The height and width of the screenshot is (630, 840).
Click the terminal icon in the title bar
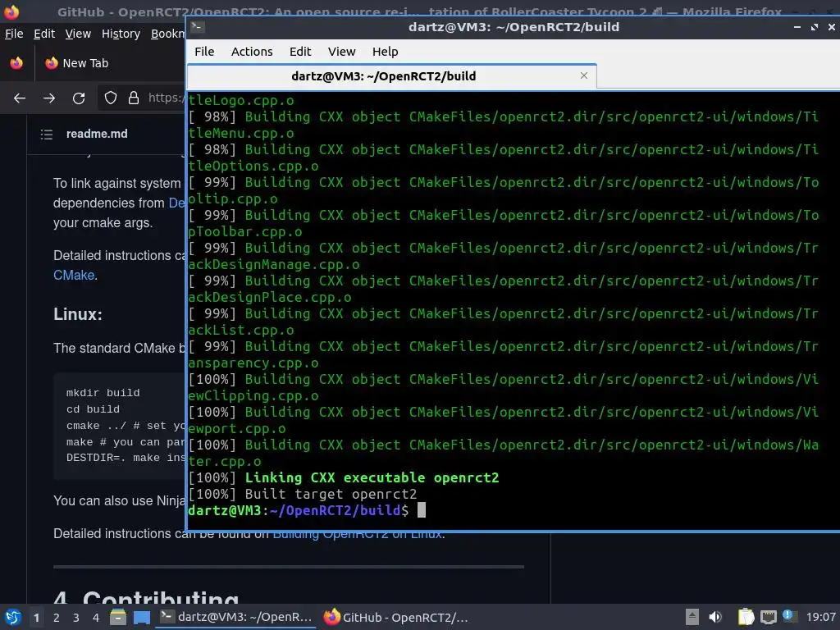(197, 27)
